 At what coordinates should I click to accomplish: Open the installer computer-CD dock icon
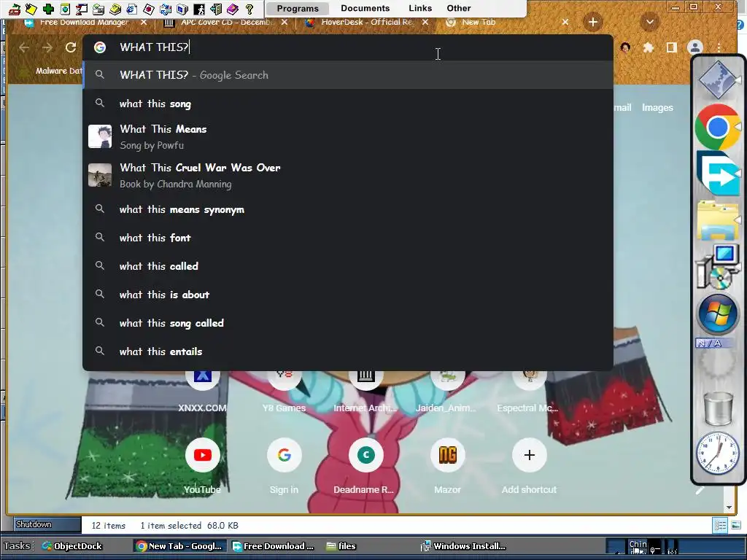coord(718,267)
